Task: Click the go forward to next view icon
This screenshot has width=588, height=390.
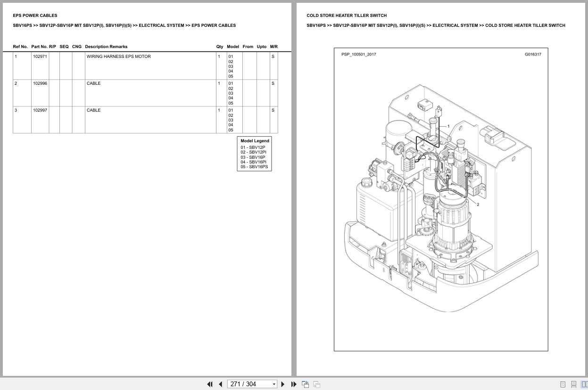Action: pyautogui.click(x=316, y=384)
